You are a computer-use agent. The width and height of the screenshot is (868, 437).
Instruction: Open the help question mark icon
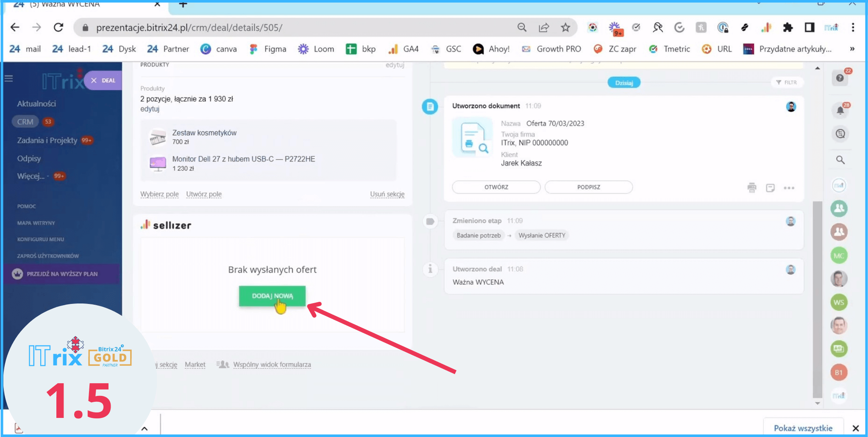tap(840, 78)
